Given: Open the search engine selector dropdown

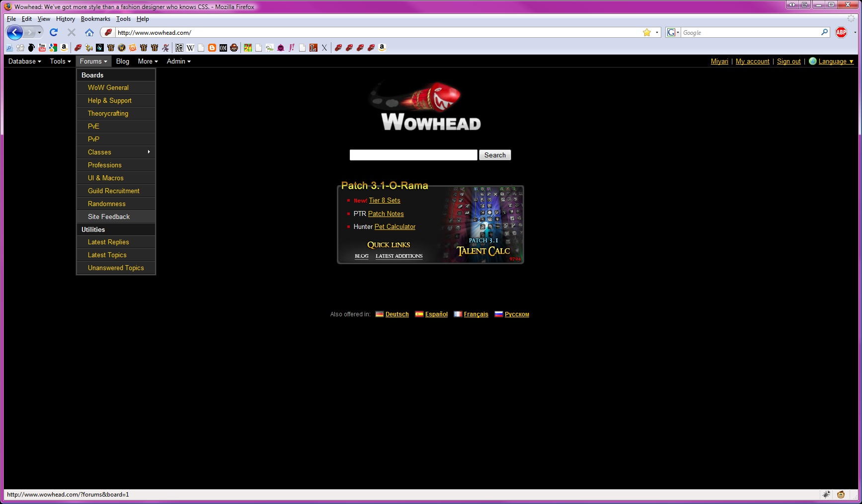Looking at the screenshot, I should 673,32.
